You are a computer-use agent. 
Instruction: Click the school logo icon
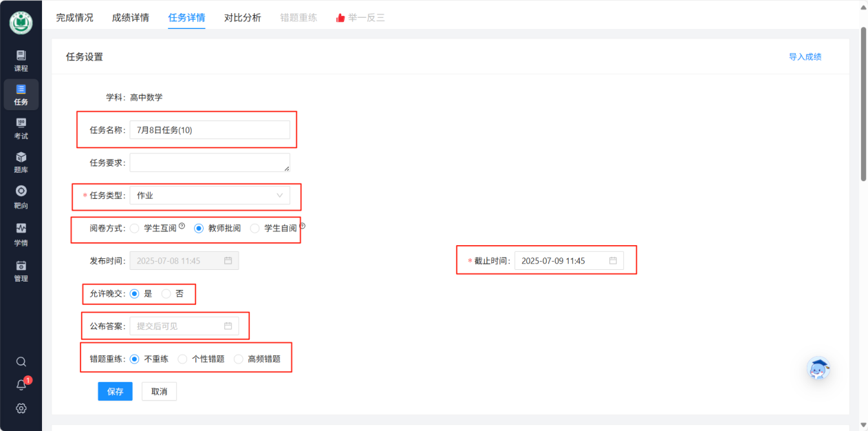coord(21,23)
